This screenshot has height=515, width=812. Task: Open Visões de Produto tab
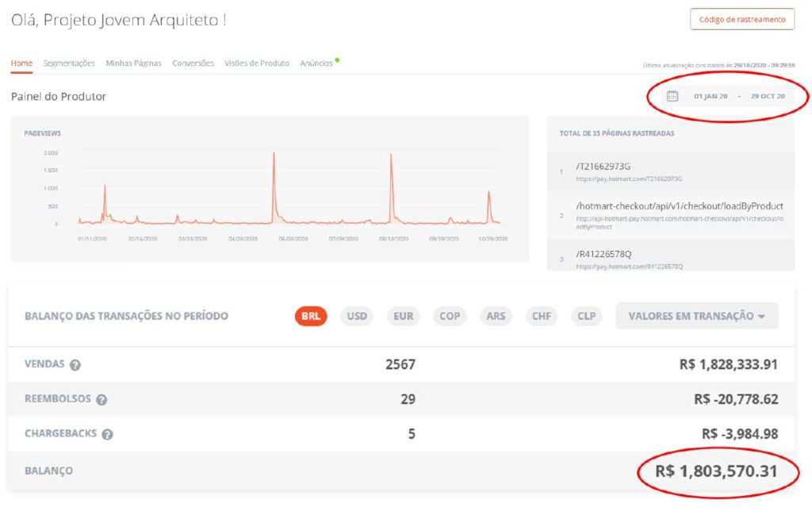pyautogui.click(x=257, y=63)
